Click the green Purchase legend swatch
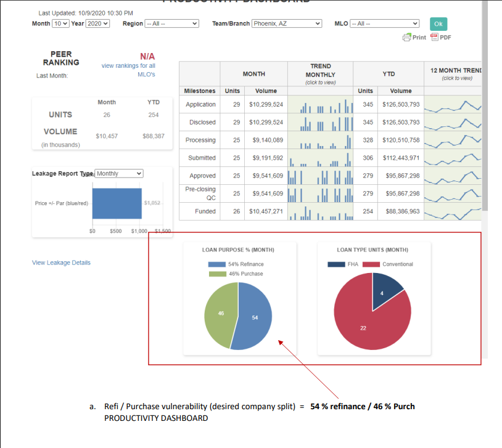 pos(217,274)
